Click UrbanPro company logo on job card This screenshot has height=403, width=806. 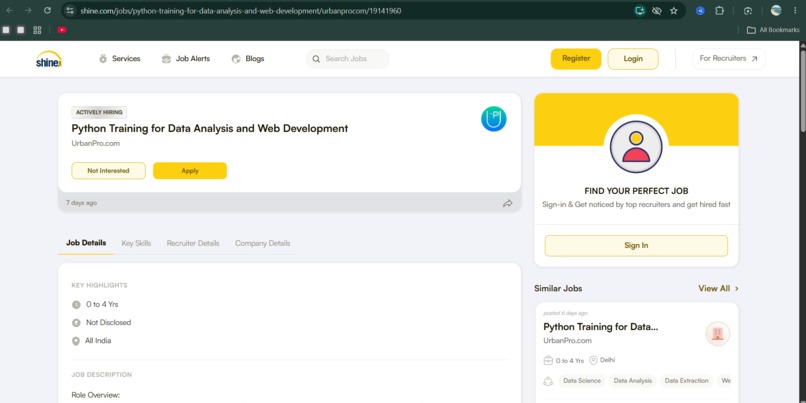coord(493,119)
